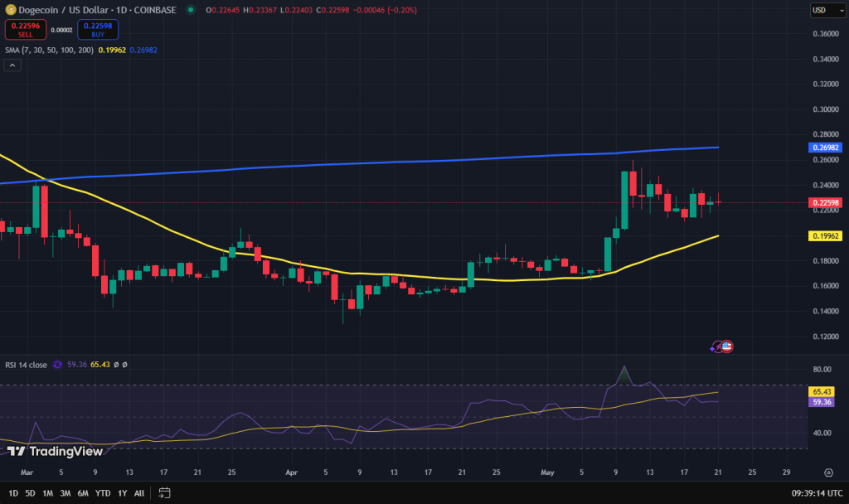849x504 pixels.
Task: Click the US flag economic event marker
Action: pos(726,346)
